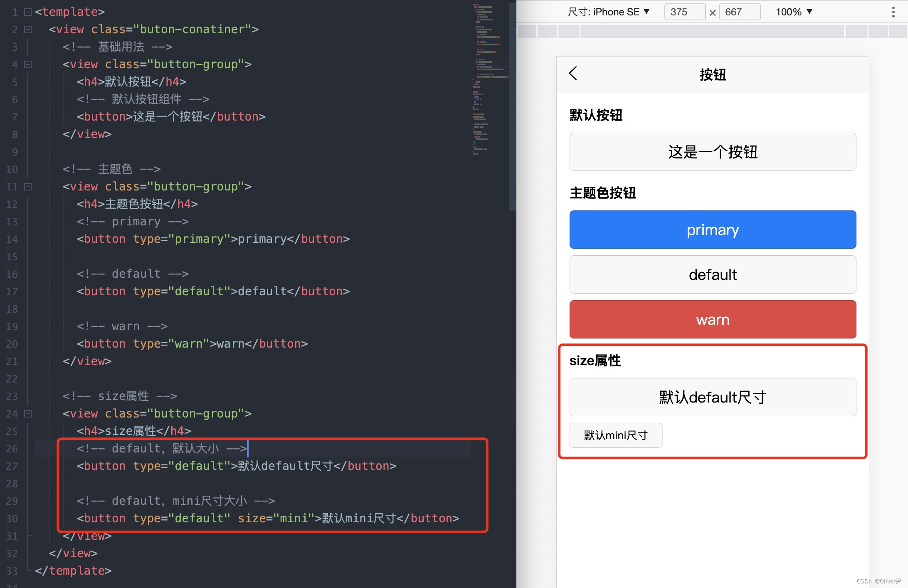
Task: Click the back arrow in the 按钮 page header
Action: [573, 74]
